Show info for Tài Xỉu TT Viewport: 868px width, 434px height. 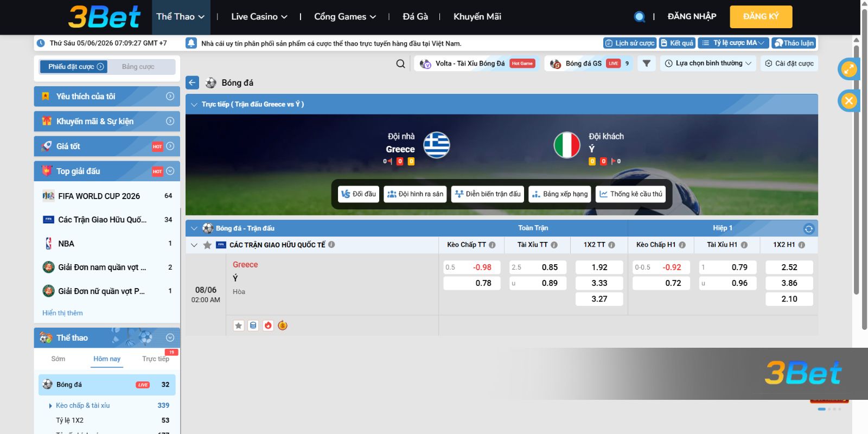pyautogui.click(x=554, y=245)
